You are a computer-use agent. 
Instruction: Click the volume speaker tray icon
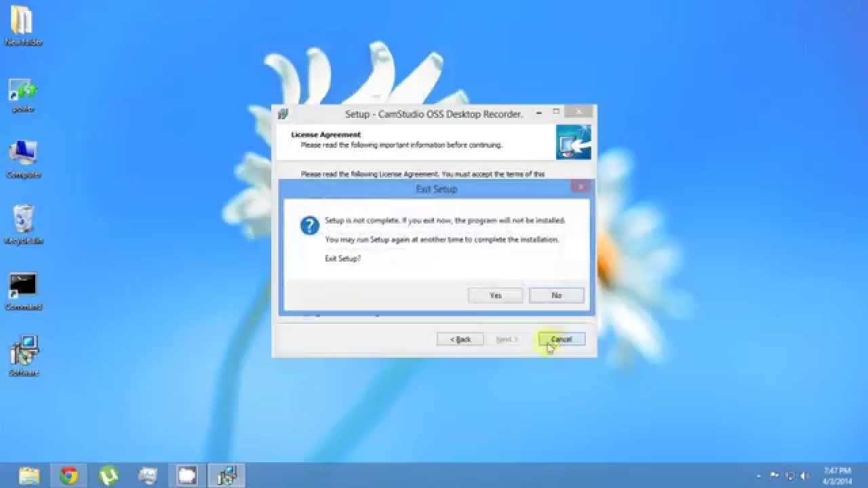click(804, 476)
